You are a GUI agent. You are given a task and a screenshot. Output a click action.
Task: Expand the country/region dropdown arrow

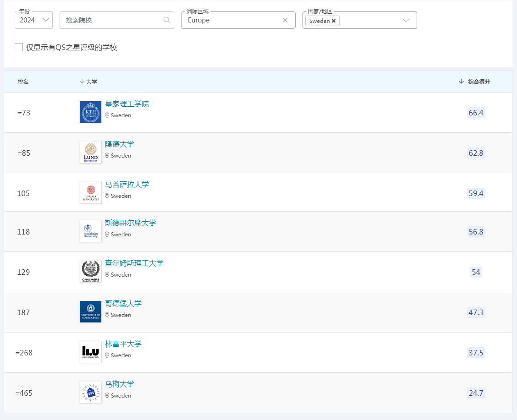[406, 20]
